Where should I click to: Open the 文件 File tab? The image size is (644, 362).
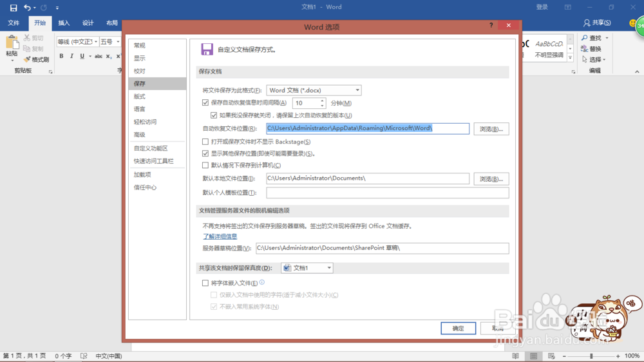point(14,23)
